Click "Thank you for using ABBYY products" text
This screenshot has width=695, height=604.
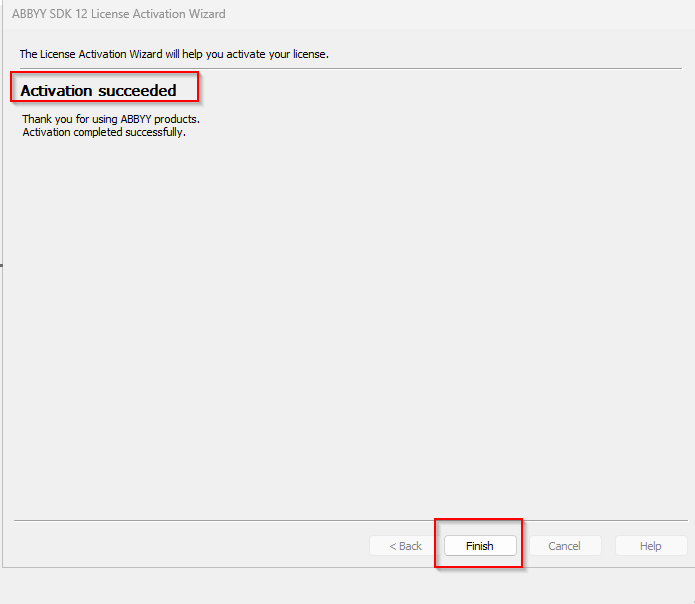[118, 120]
